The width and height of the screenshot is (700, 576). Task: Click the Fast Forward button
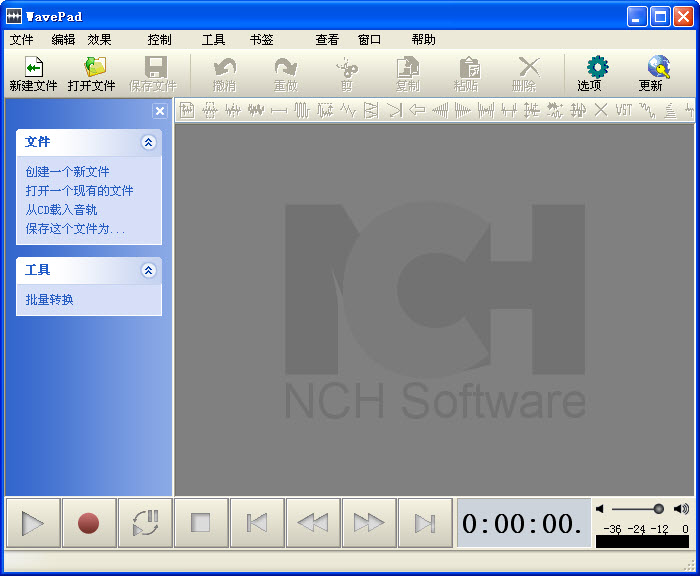click(x=369, y=523)
